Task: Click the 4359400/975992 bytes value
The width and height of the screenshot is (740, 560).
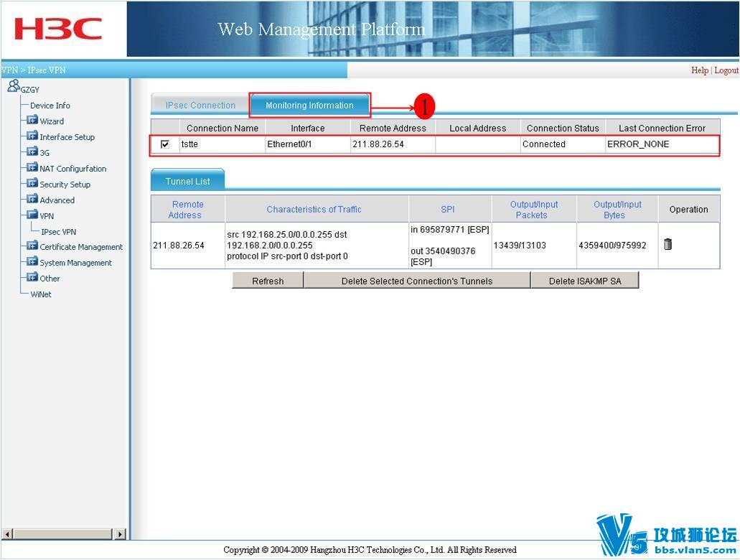Action: tap(612, 245)
